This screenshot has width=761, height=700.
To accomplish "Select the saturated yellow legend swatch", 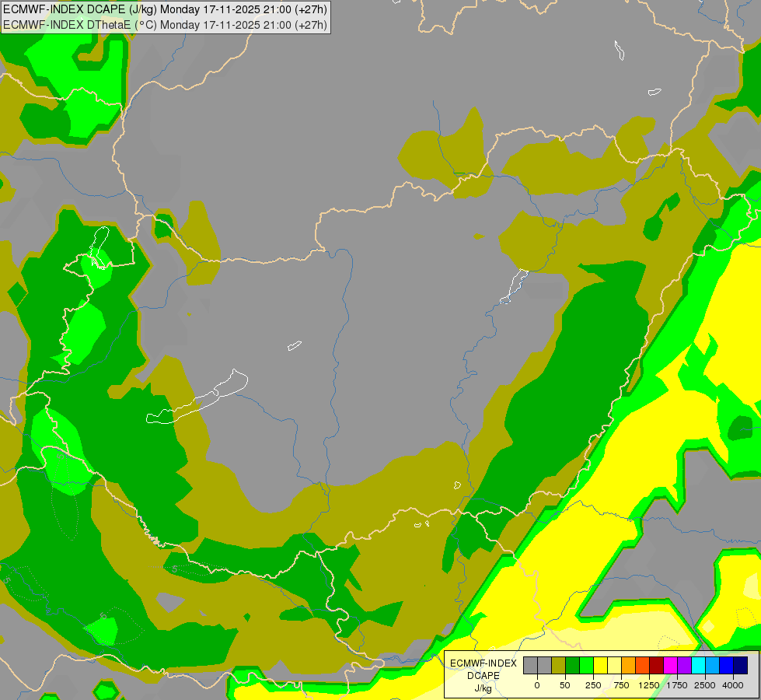I will 600,666.
